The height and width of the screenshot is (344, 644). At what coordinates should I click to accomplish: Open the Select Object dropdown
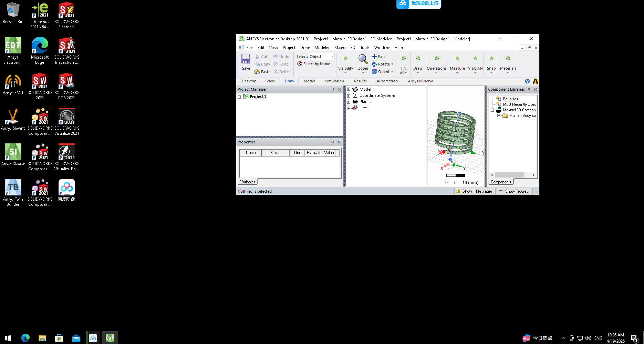coord(332,57)
